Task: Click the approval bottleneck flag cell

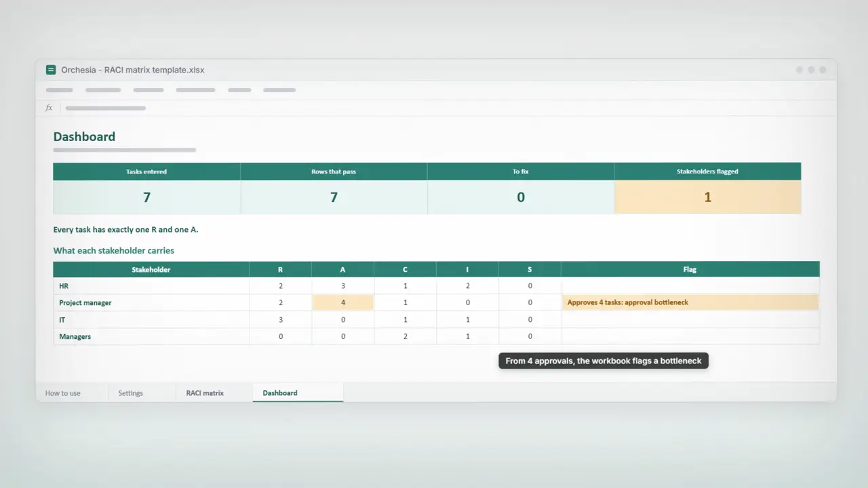Action: [690, 302]
